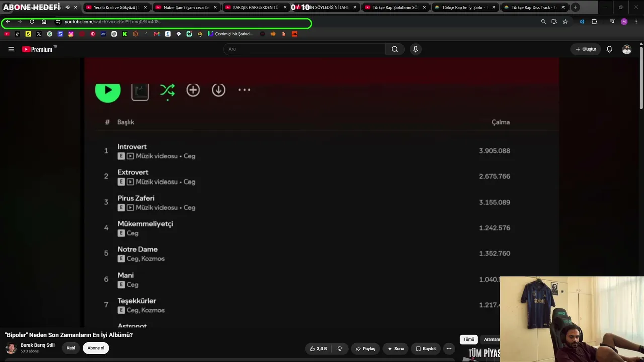644x362 pixels.
Task: Bookmark this page with the star icon
Action: pos(565,22)
